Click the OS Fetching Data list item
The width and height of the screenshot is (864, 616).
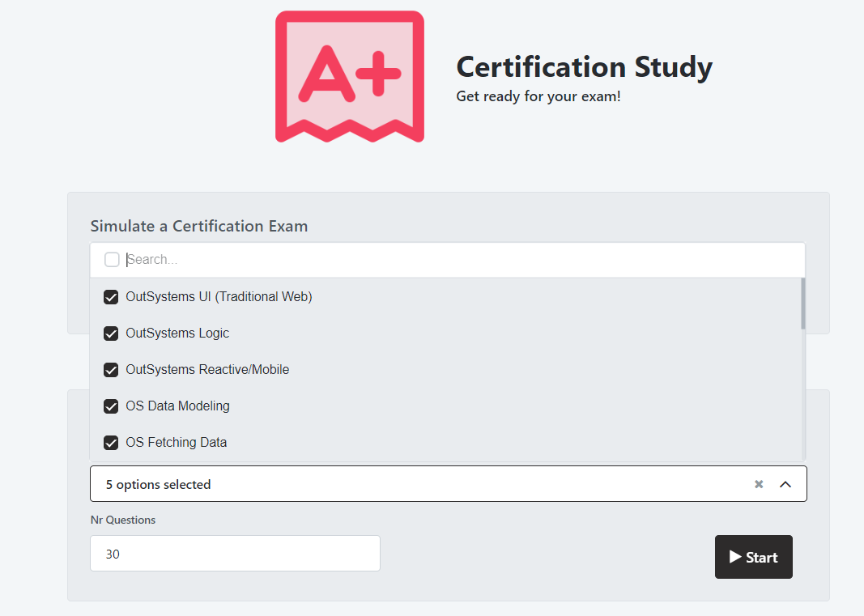(177, 443)
